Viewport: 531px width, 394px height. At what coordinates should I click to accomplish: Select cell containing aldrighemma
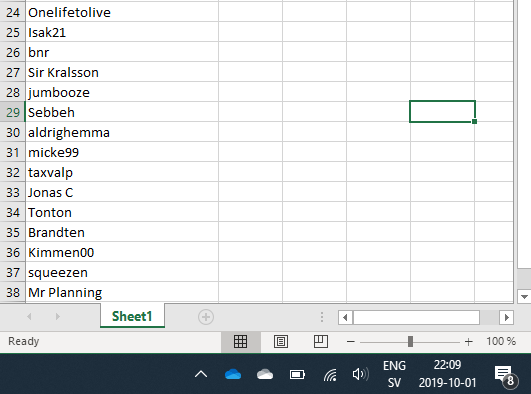122,132
